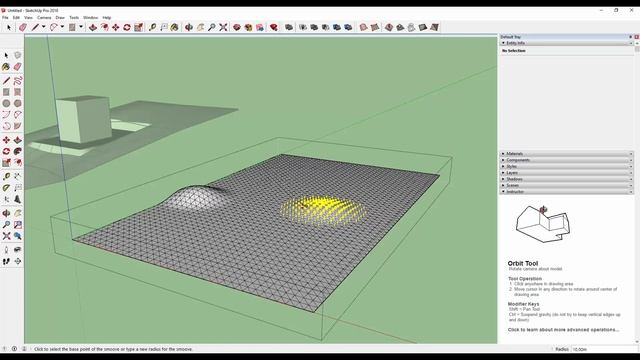Select Make Component in left tool set
The height and width of the screenshot is (360, 640).
click(18, 55)
